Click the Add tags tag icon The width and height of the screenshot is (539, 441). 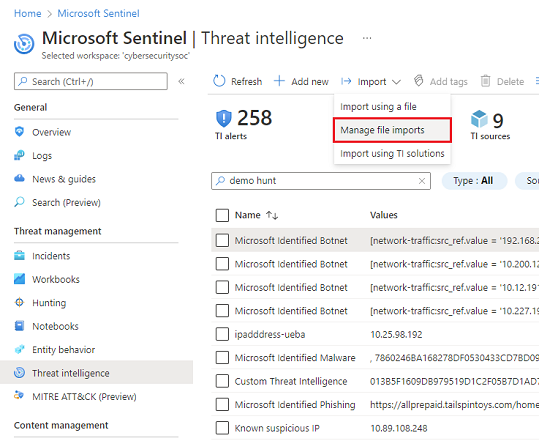point(418,81)
